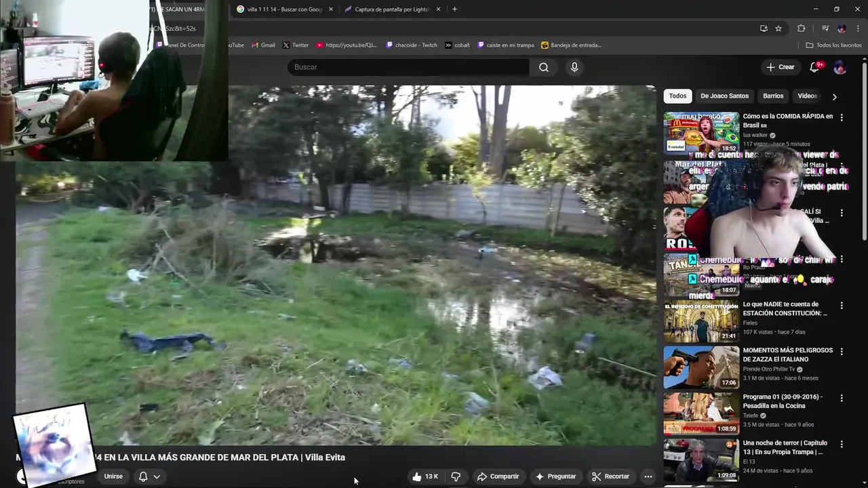Click install/cast icon in address bar

(764, 28)
